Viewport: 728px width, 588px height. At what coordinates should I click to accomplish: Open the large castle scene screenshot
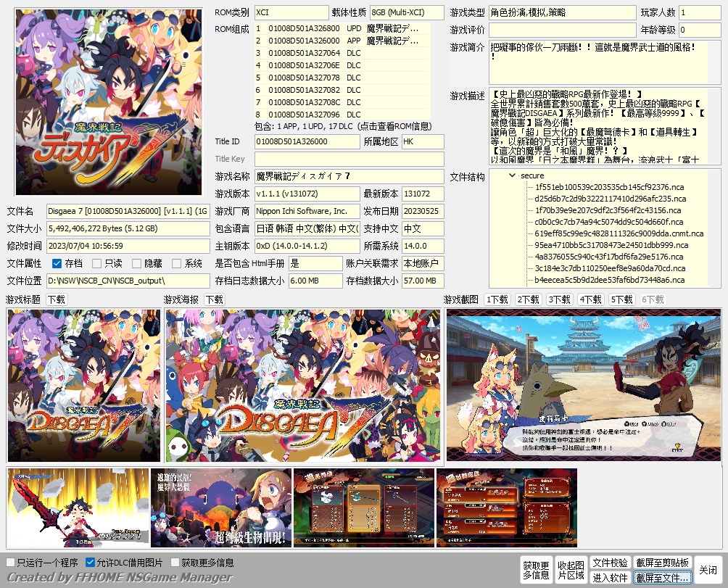tap(584, 385)
